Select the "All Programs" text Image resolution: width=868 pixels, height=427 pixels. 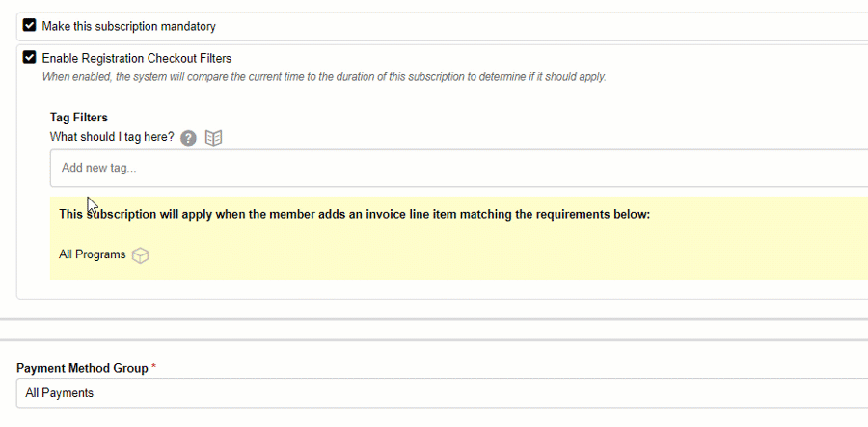(93, 255)
